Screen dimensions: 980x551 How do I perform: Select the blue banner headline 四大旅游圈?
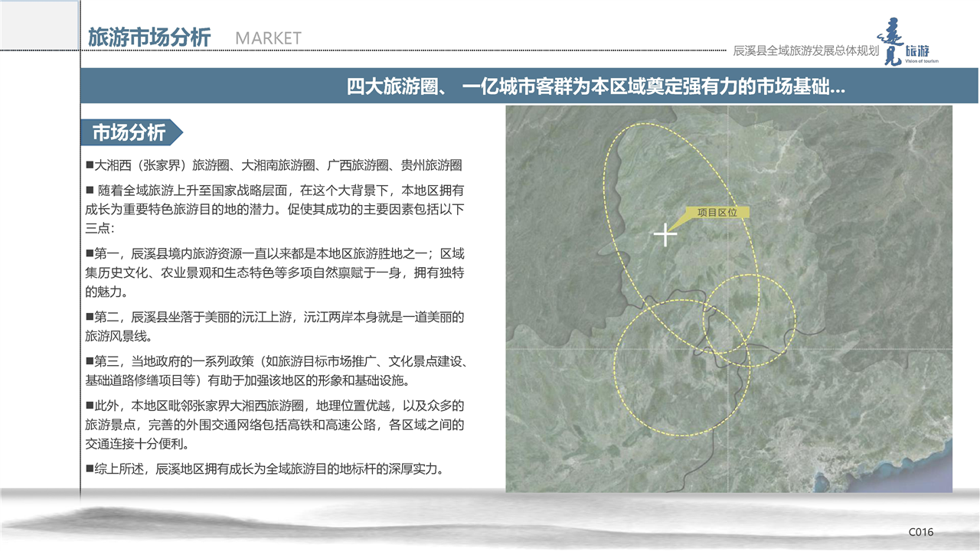coord(596,87)
